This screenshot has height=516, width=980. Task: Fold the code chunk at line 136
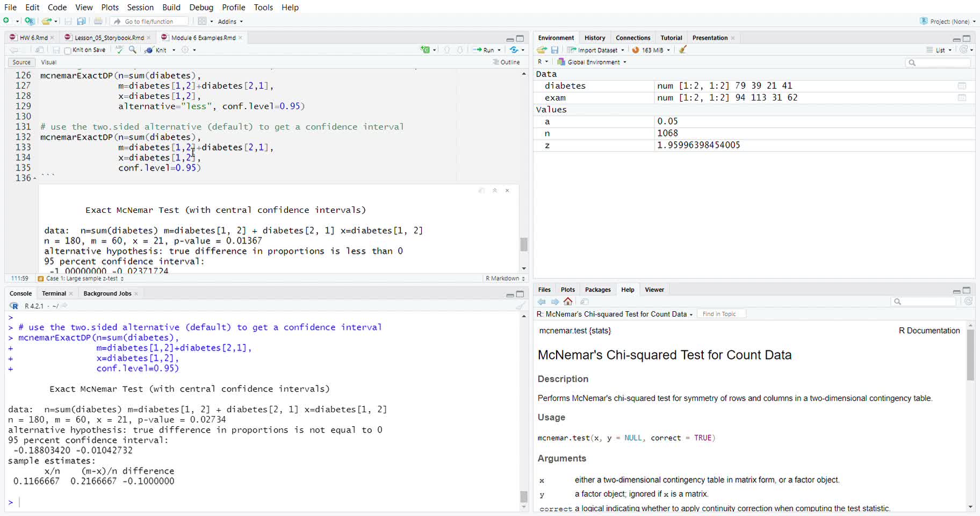(35, 178)
